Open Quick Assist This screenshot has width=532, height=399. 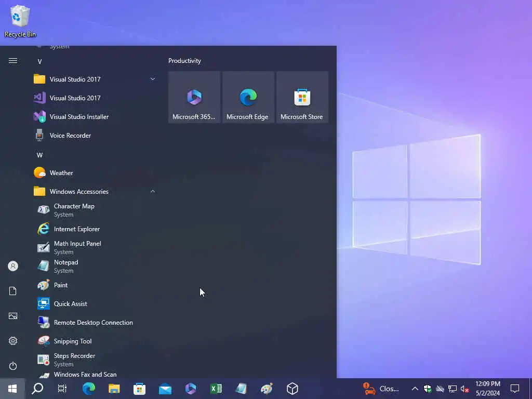[x=95, y=303]
